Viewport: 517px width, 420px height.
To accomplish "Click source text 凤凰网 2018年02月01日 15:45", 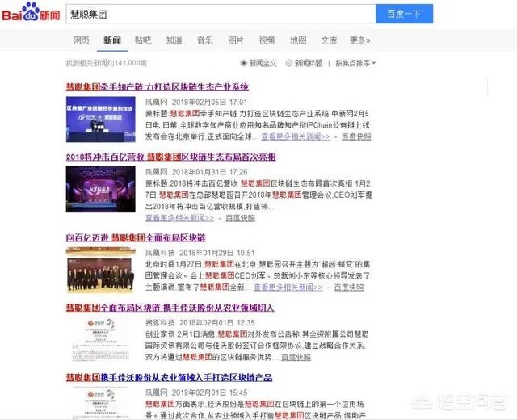I will pos(196,393).
